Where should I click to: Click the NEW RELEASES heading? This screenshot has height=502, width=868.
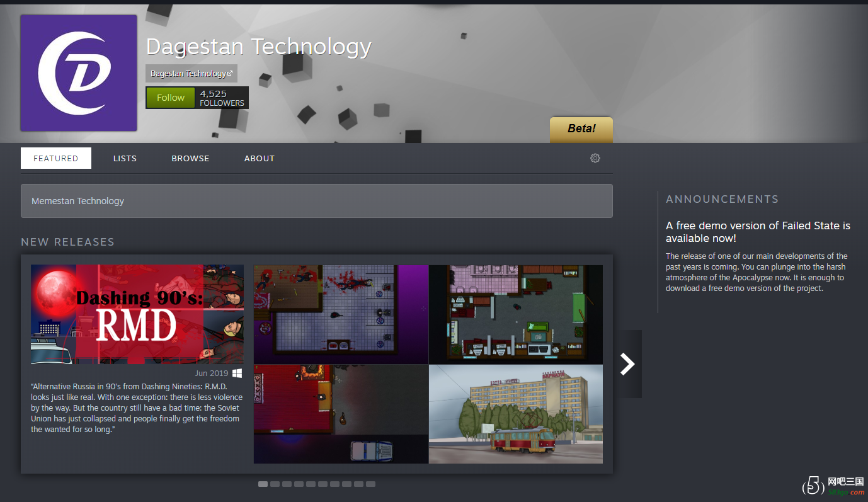pos(67,242)
